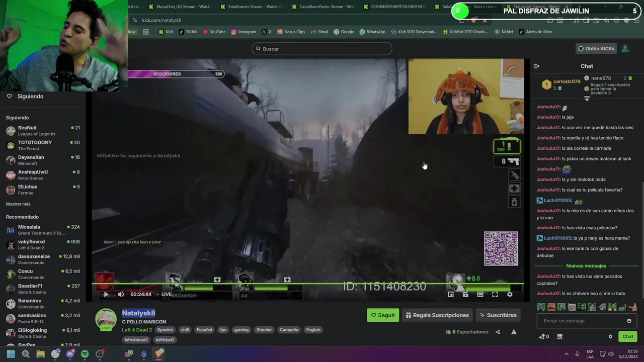Mute the stream with the player volume icon
644x362 pixels.
(x=121, y=295)
